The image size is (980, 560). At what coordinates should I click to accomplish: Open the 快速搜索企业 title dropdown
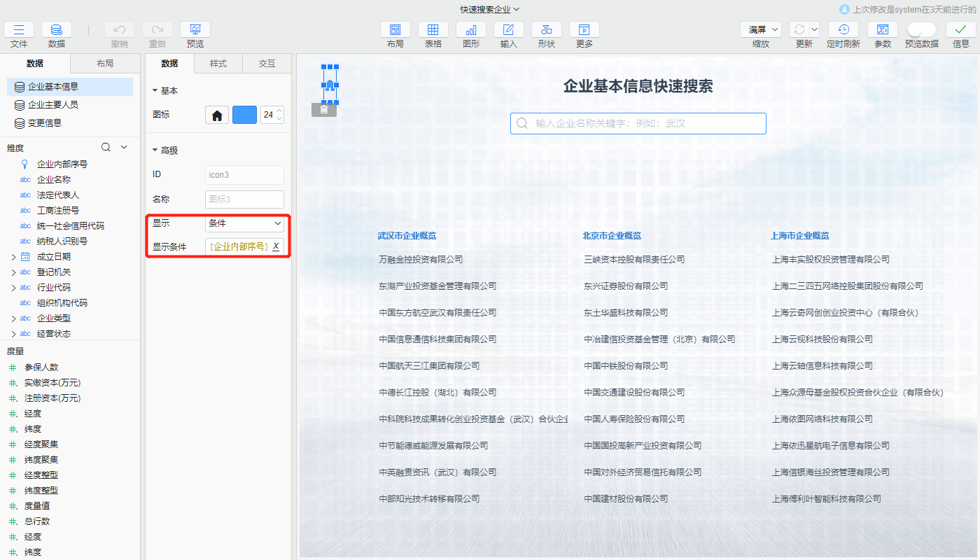pos(490,10)
